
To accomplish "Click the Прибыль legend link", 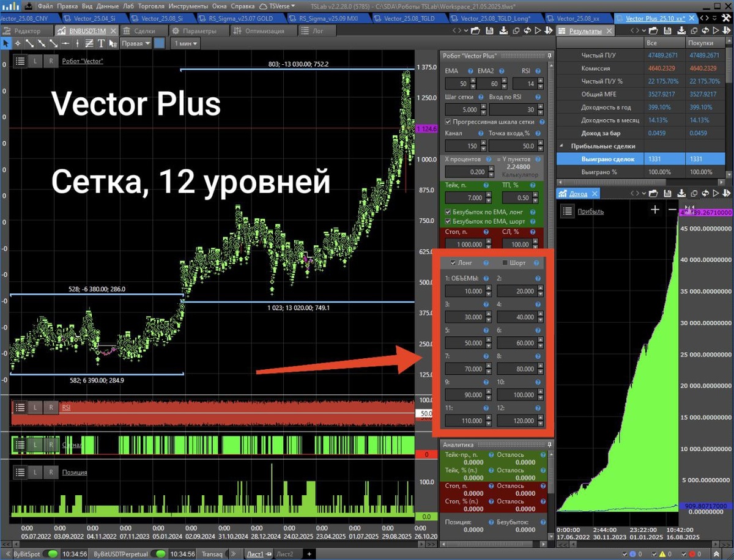I will pyautogui.click(x=591, y=211).
